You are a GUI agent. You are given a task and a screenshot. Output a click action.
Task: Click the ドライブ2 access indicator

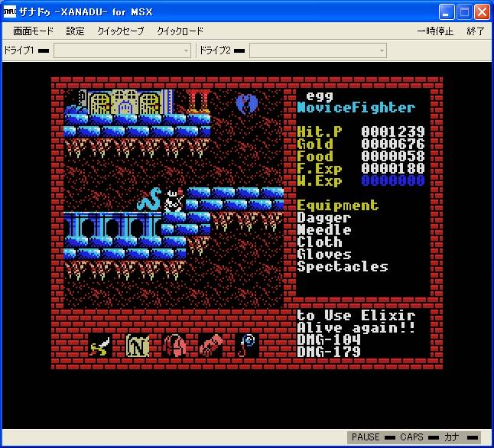[239, 50]
